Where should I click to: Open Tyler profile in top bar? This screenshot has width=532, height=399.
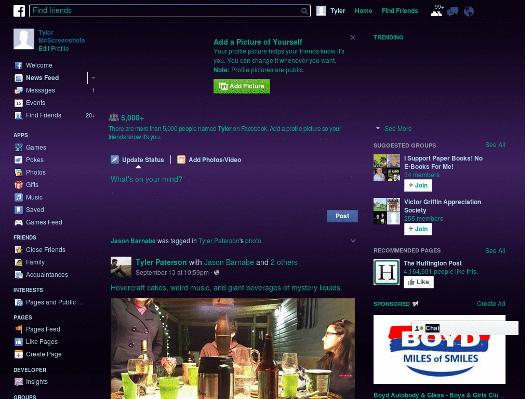point(331,11)
